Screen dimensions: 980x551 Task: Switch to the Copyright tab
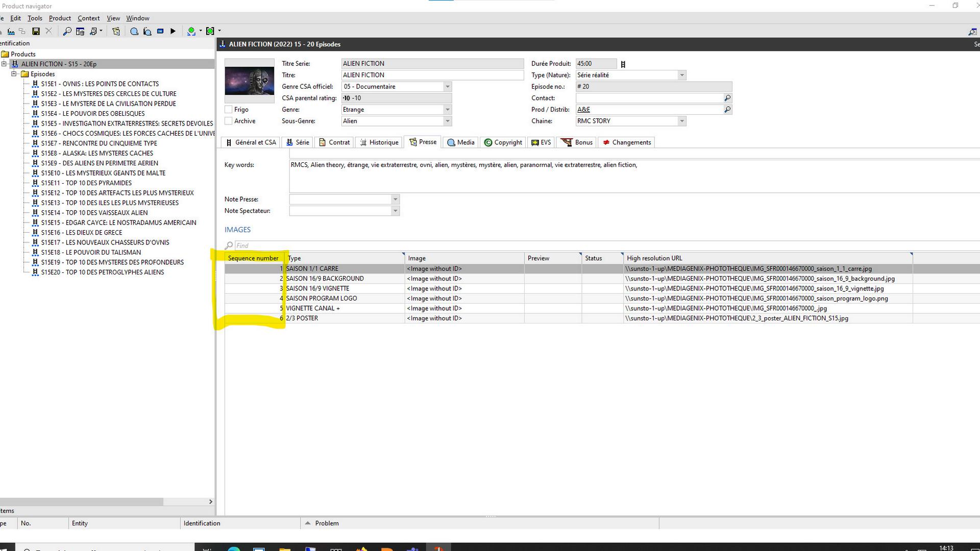(x=503, y=142)
